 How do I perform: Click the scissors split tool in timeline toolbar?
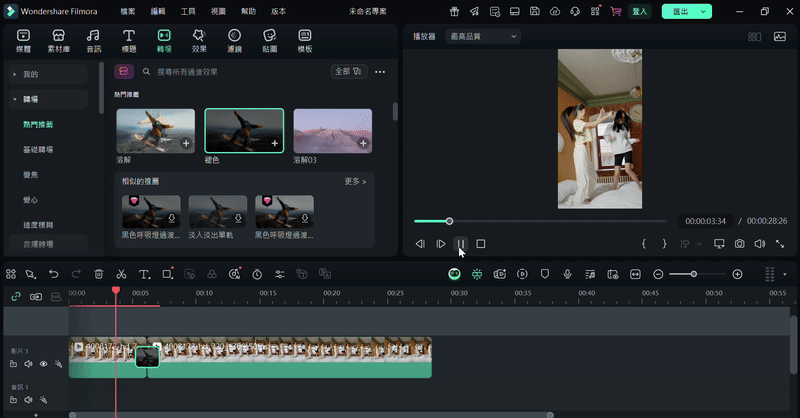[121, 274]
